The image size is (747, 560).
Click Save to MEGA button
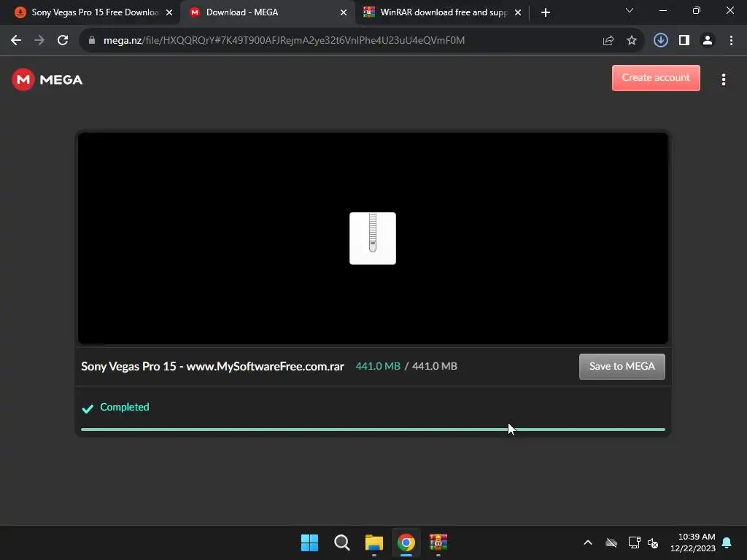tap(622, 366)
